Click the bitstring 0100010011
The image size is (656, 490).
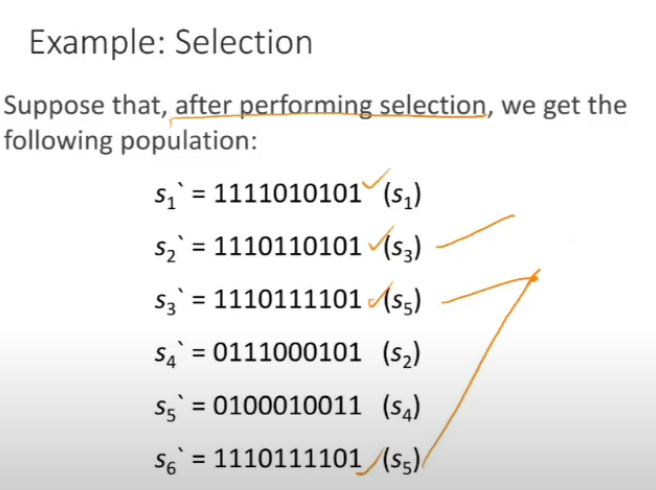tap(287, 405)
